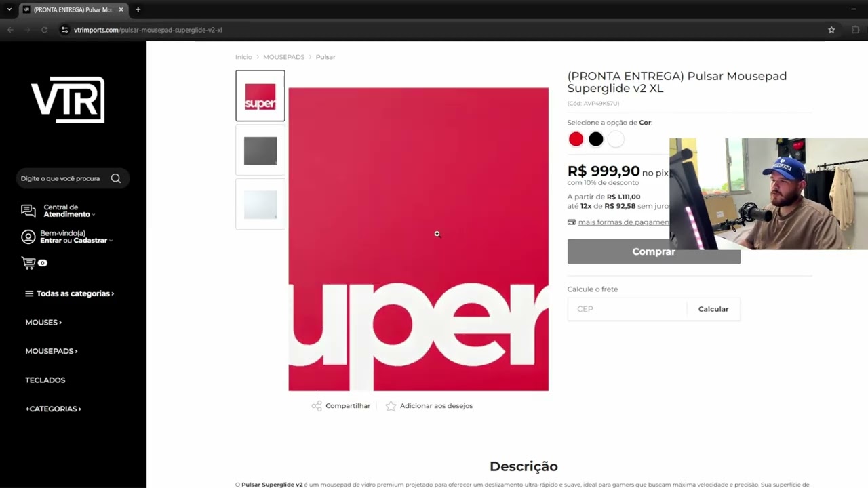Viewport: 868px width, 488px height.
Task: Select the red color option
Action: pos(576,139)
